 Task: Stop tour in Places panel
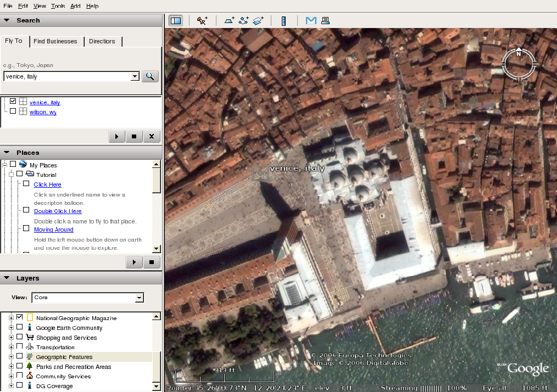(152, 262)
